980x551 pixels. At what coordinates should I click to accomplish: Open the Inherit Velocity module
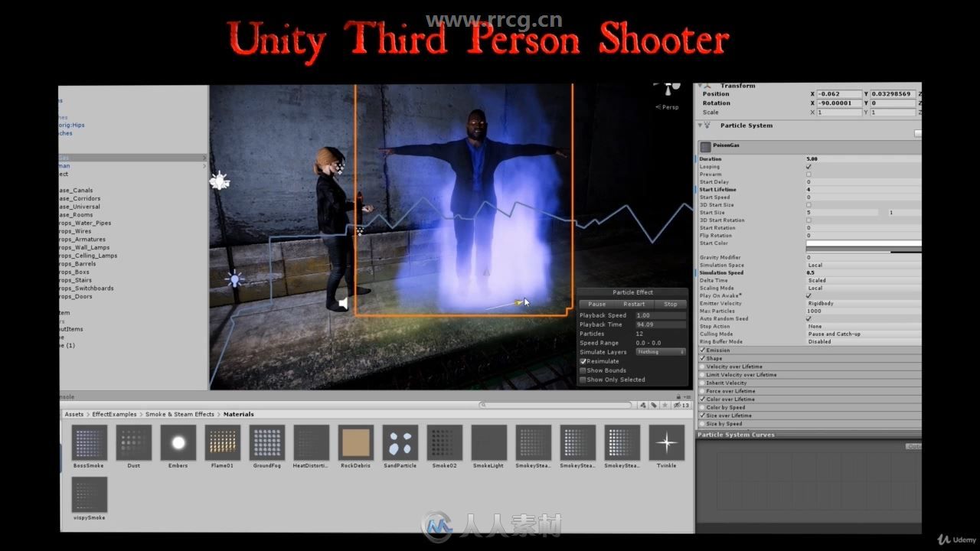click(809, 383)
